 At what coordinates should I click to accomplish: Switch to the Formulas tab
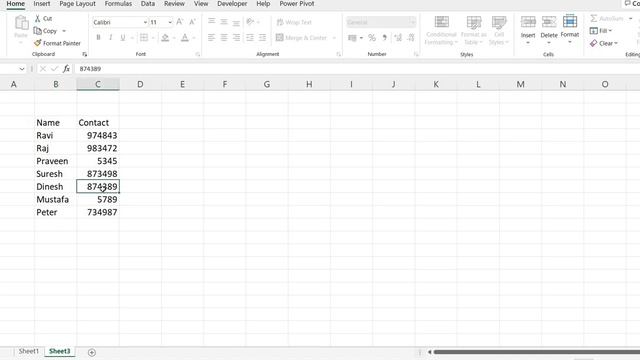pyautogui.click(x=118, y=4)
